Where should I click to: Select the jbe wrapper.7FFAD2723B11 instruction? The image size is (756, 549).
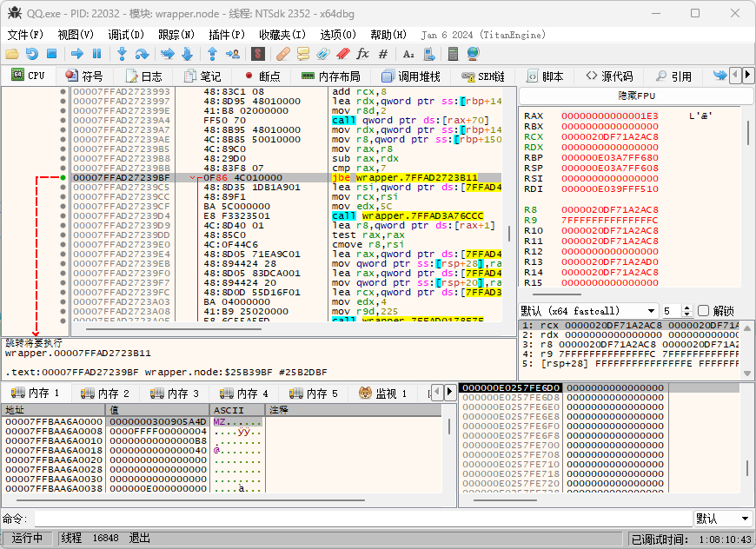click(405, 178)
